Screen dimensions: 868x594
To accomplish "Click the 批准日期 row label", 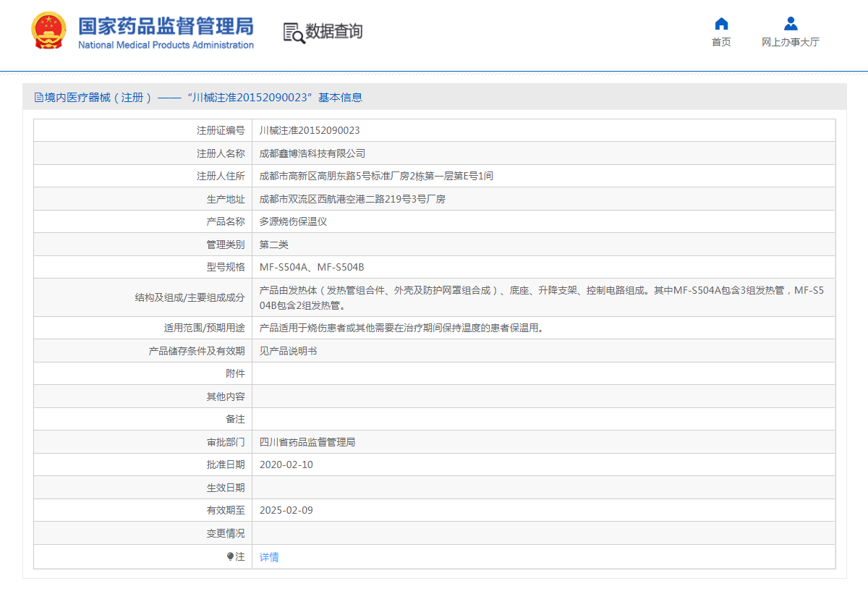I will [226, 464].
